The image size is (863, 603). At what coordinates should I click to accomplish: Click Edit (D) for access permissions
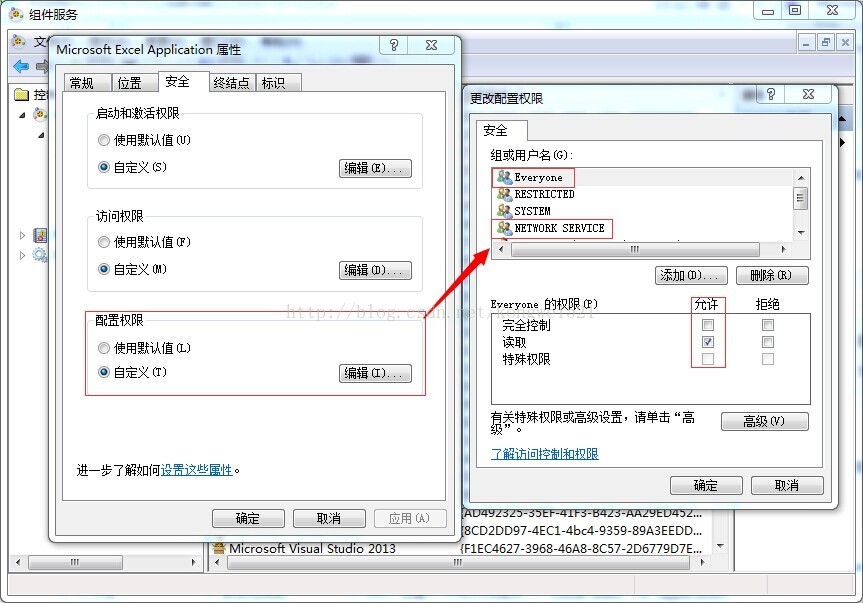375,270
